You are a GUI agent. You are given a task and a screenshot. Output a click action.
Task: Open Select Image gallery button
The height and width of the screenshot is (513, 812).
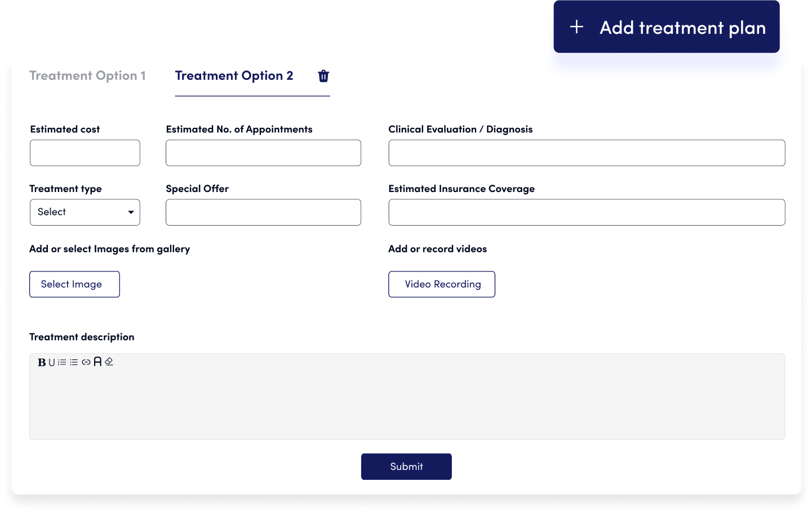pyautogui.click(x=74, y=284)
